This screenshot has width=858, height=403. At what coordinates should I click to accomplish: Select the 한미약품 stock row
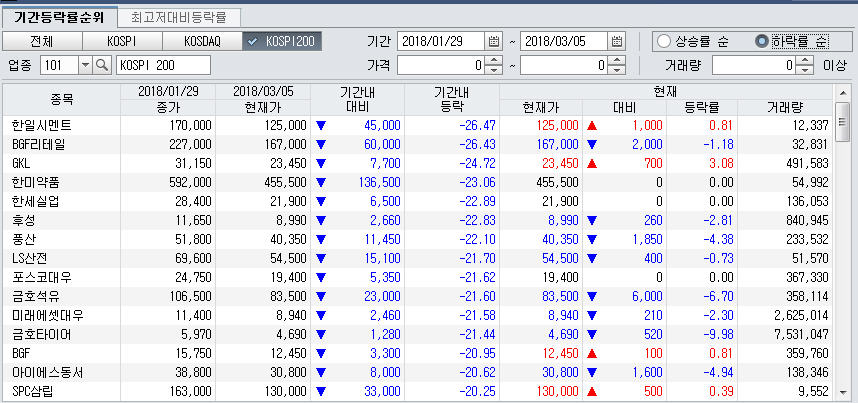pyautogui.click(x=418, y=182)
